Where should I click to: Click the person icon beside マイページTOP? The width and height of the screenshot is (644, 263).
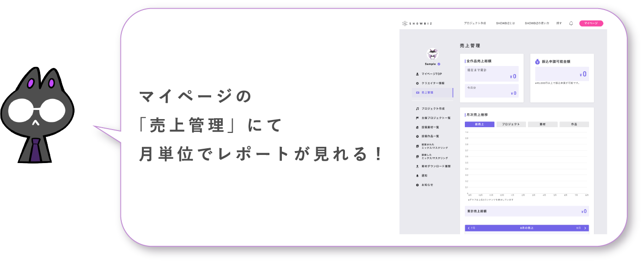click(x=418, y=74)
